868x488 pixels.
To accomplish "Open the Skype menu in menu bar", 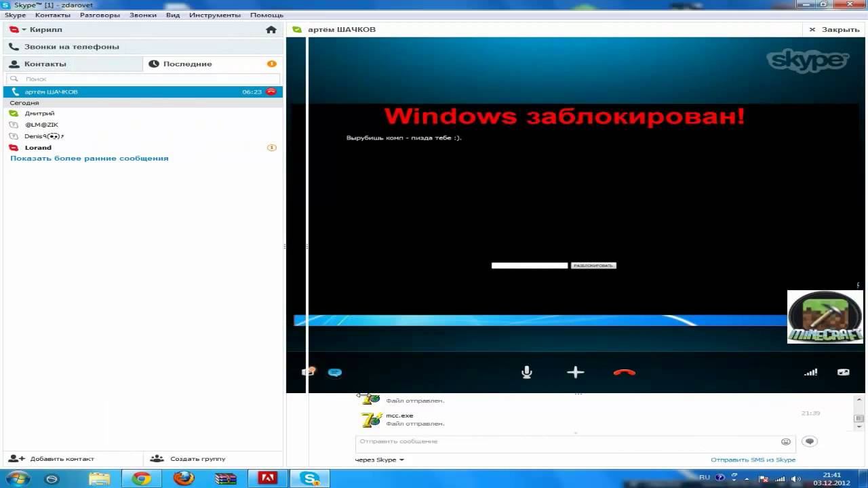I will (15, 15).
